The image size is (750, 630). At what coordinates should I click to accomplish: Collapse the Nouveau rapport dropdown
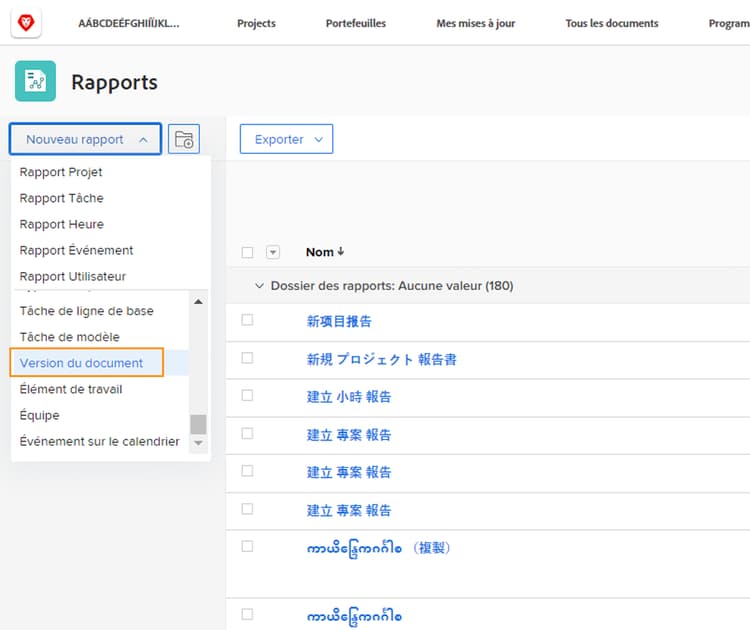pos(85,139)
